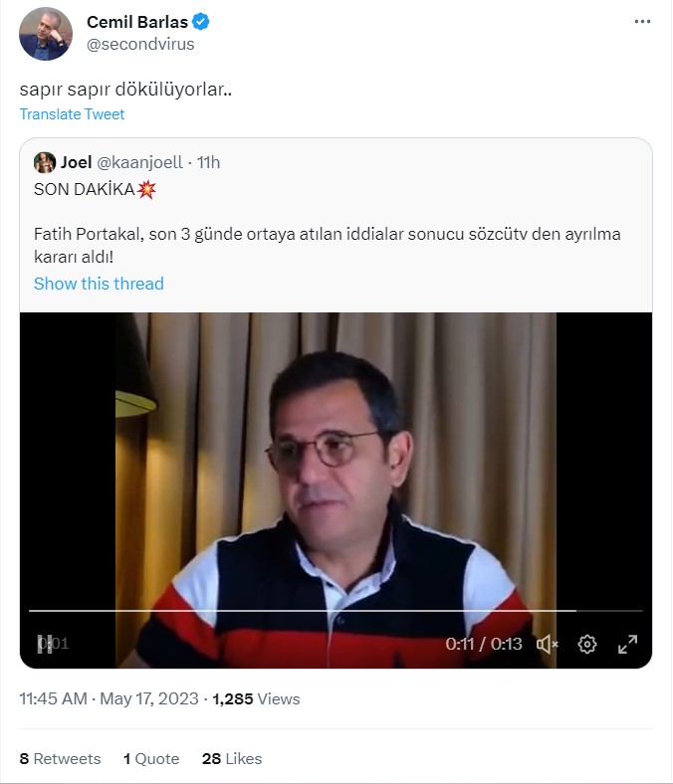
Task: Open the video settings gear
Action: (x=587, y=644)
